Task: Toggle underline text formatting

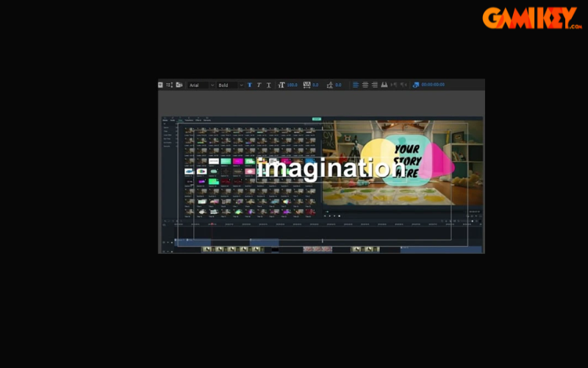Action: pos(268,85)
